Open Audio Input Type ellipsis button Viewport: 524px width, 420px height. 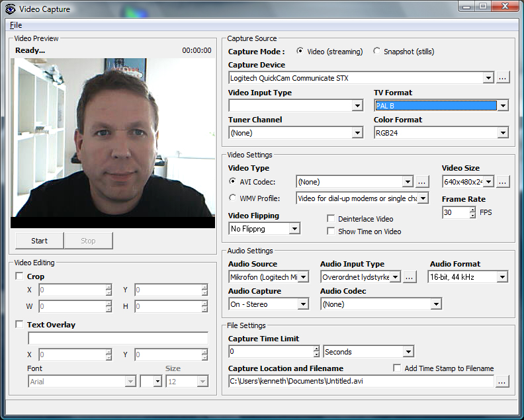[410, 277]
